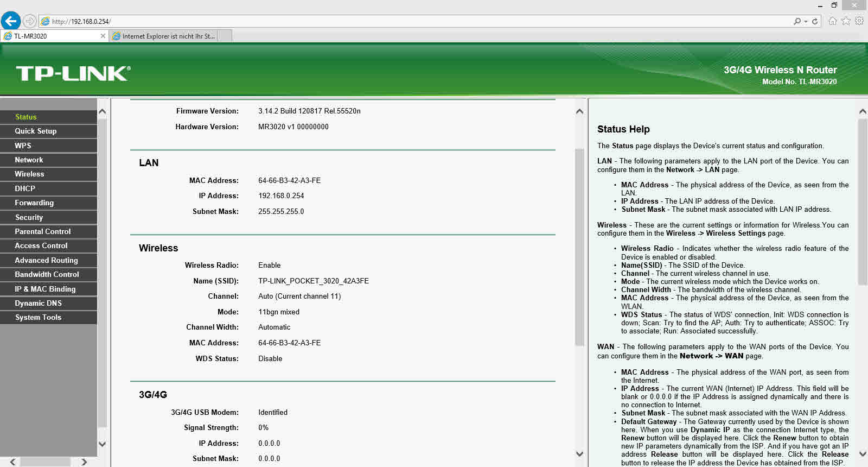Image resolution: width=868 pixels, height=467 pixels.
Task: Go to the Forwarding section
Action: tap(48, 203)
